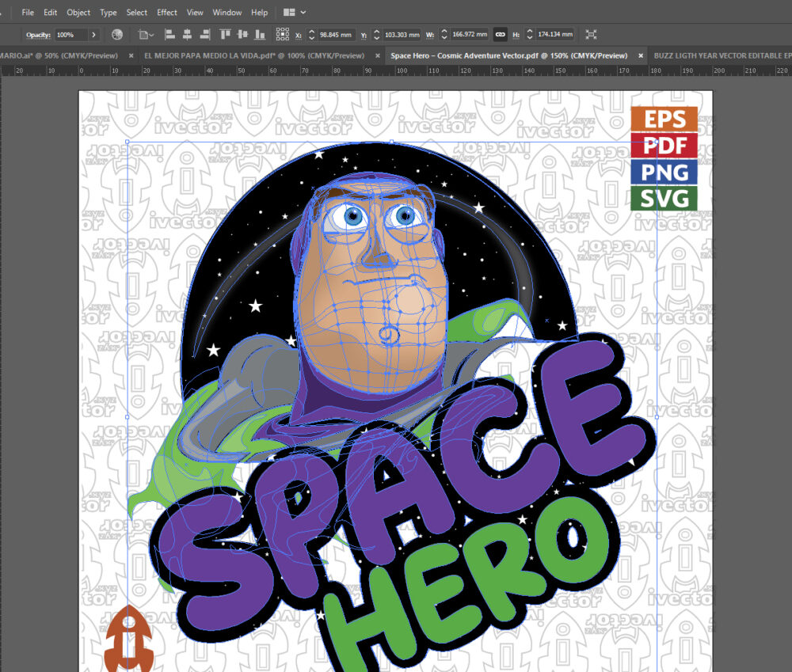
Task: Close the Space Hero document tab
Action: tap(641, 55)
